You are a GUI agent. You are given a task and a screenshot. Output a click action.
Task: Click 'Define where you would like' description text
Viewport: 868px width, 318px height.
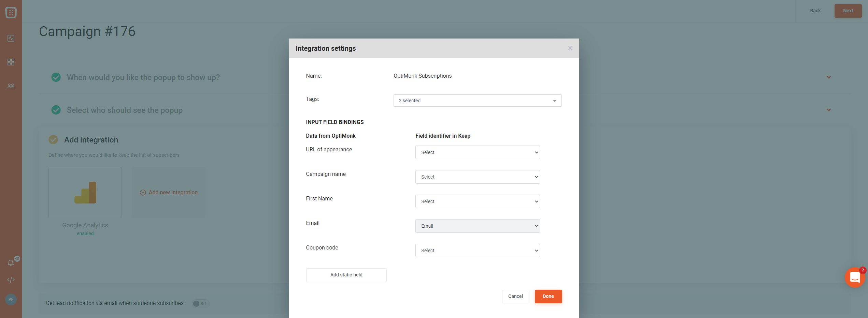[x=114, y=155]
